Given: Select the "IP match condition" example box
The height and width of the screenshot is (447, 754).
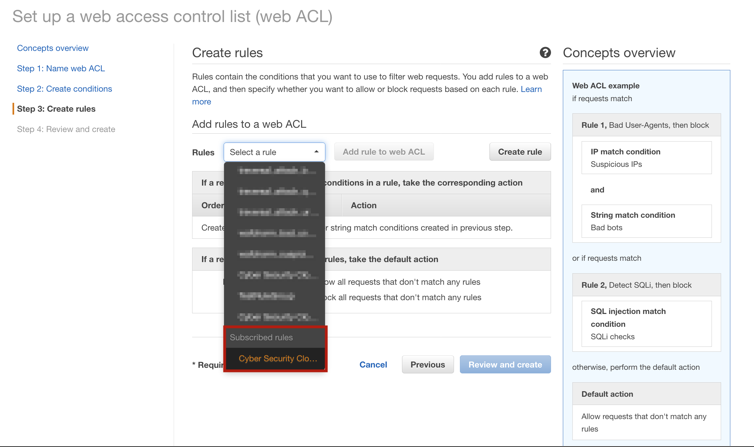Looking at the screenshot, I should (x=646, y=158).
